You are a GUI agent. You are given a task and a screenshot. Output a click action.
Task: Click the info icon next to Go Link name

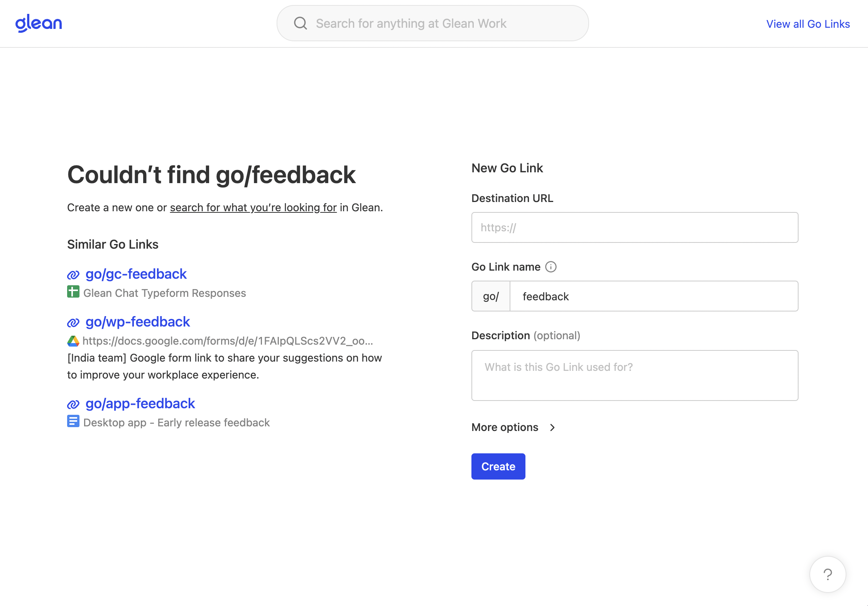point(551,266)
